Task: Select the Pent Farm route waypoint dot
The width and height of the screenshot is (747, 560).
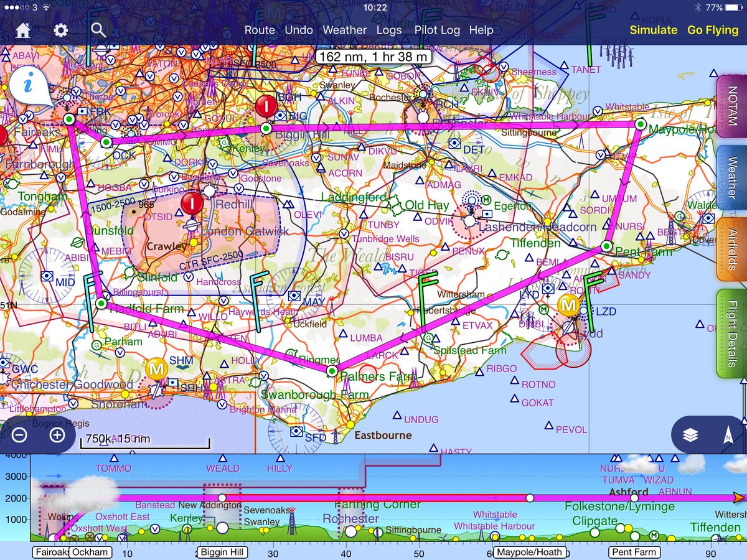Action: point(606,246)
